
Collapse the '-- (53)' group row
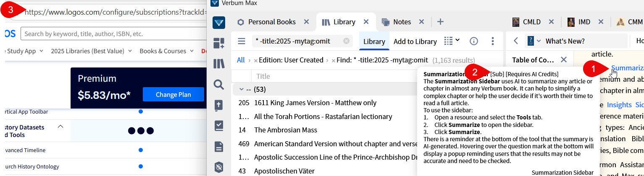tap(241, 89)
